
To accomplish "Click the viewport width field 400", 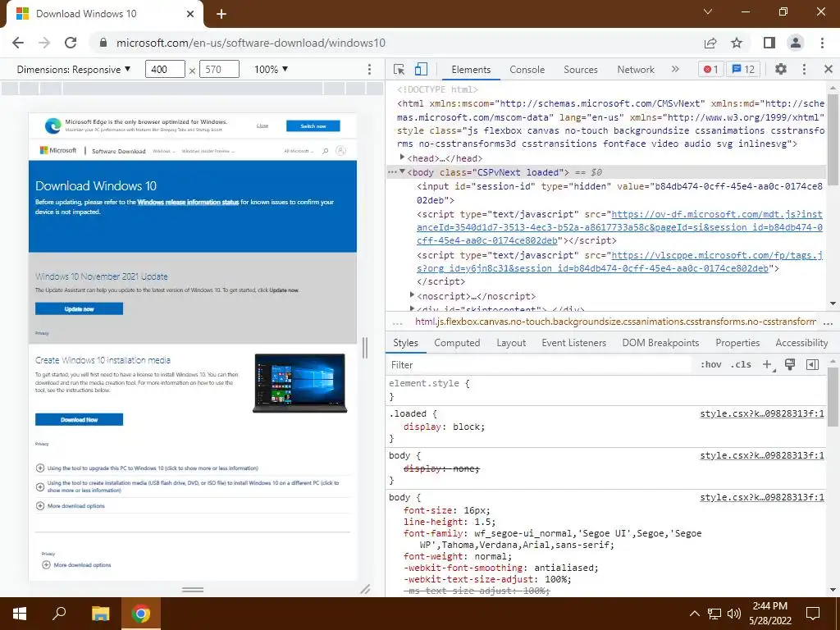I will [x=165, y=69].
